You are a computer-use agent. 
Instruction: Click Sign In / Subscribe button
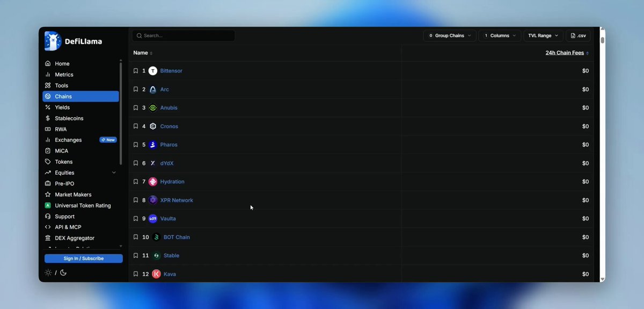pyautogui.click(x=83, y=258)
